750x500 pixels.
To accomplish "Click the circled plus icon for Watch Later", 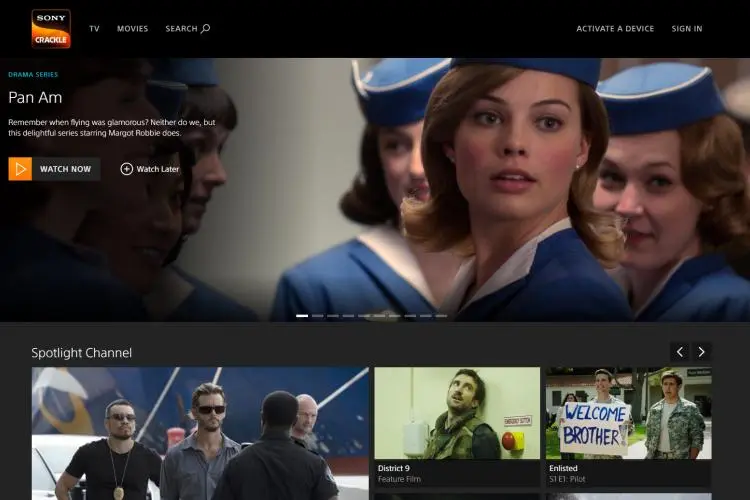I will tap(126, 169).
